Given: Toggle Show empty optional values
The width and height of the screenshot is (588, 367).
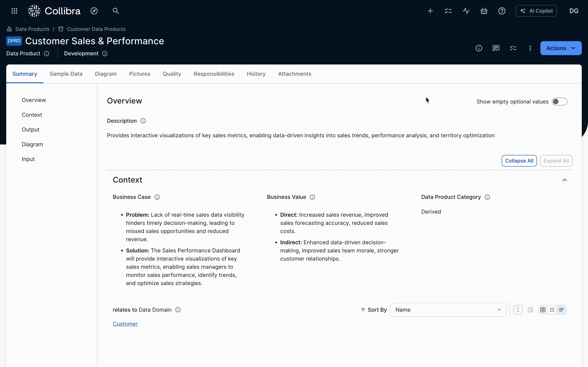Looking at the screenshot, I should coord(560,101).
